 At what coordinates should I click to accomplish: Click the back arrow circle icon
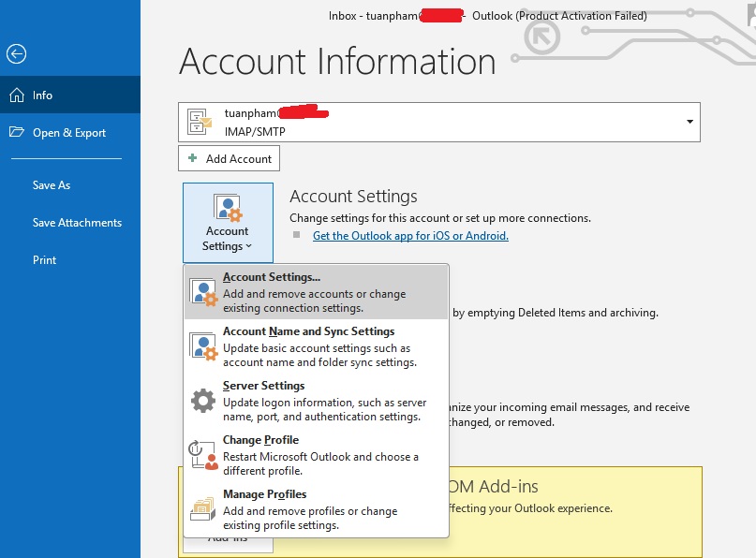tap(16, 54)
